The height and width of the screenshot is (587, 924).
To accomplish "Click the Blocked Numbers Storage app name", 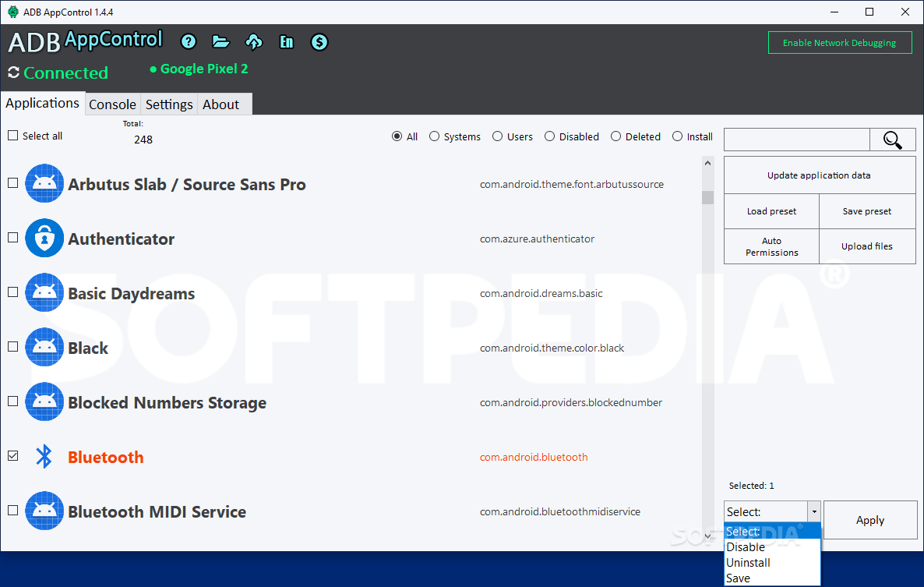I will pos(167,402).
